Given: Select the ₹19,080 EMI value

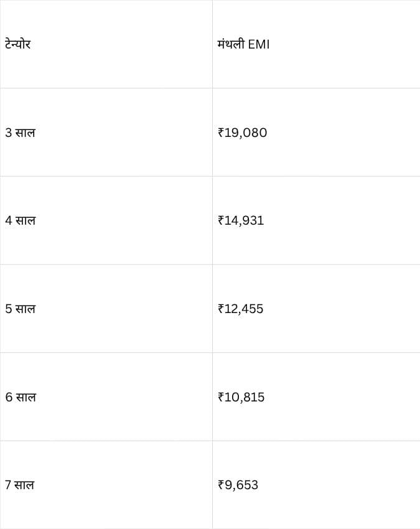Looking at the screenshot, I should [243, 133].
